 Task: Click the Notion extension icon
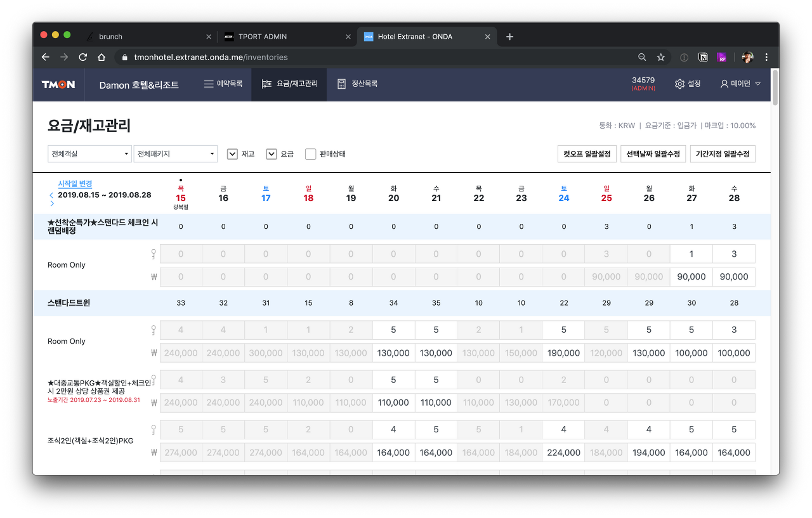point(703,57)
